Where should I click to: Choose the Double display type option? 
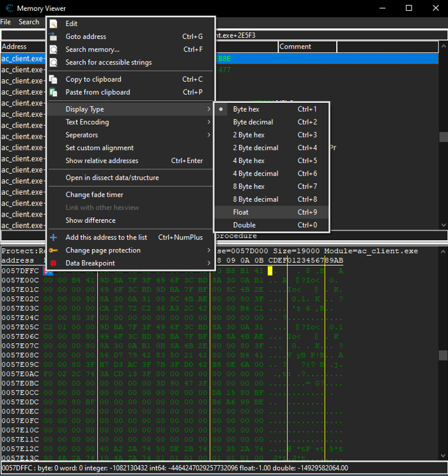[x=243, y=225]
